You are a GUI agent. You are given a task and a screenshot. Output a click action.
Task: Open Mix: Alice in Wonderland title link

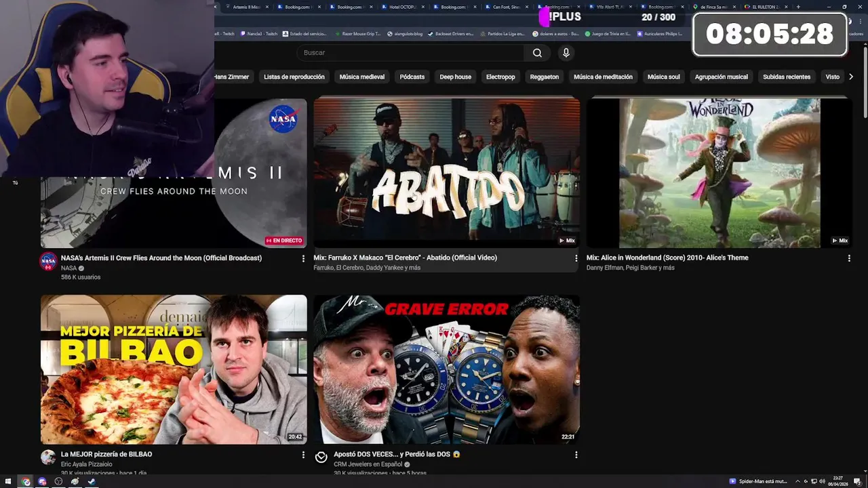667,258
